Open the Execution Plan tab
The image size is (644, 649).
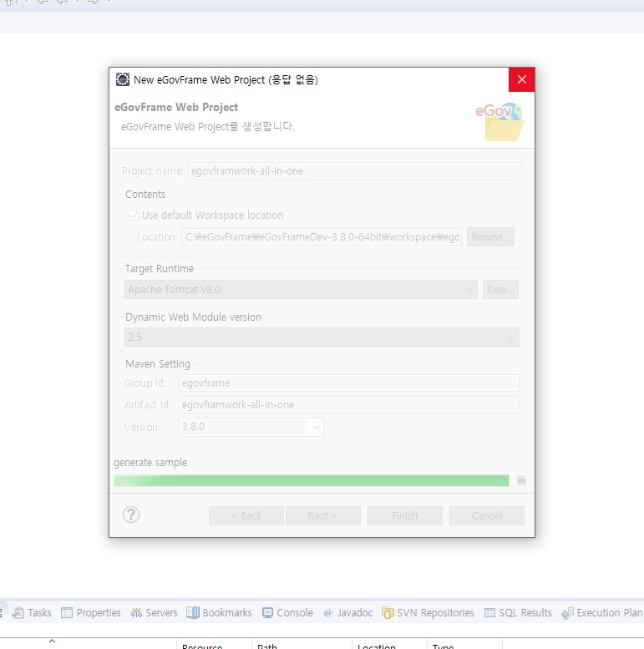(601, 612)
